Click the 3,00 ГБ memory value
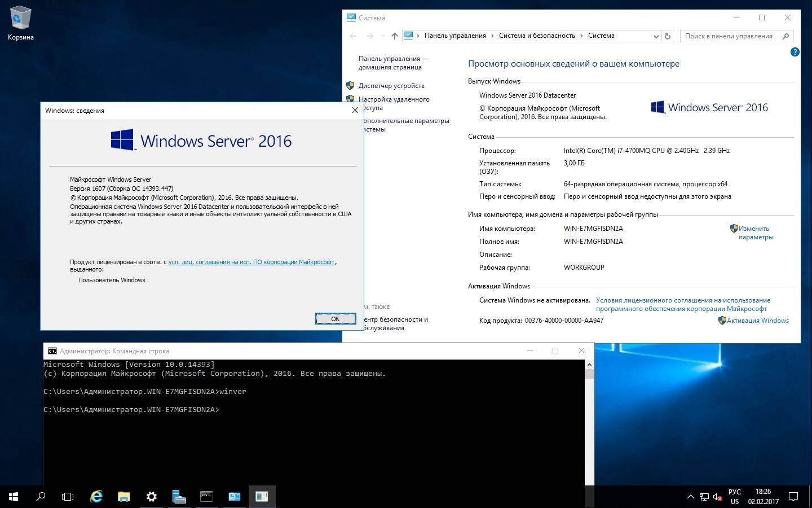 pyautogui.click(x=574, y=163)
